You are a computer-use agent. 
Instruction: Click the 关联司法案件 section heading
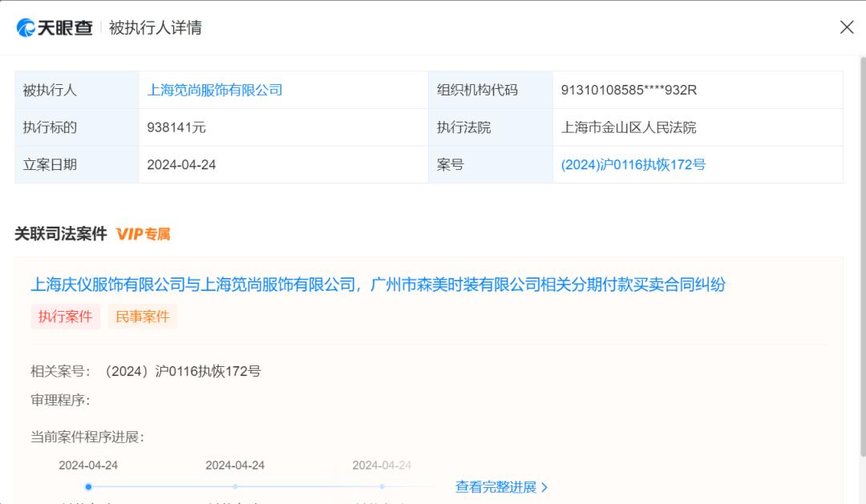61,234
